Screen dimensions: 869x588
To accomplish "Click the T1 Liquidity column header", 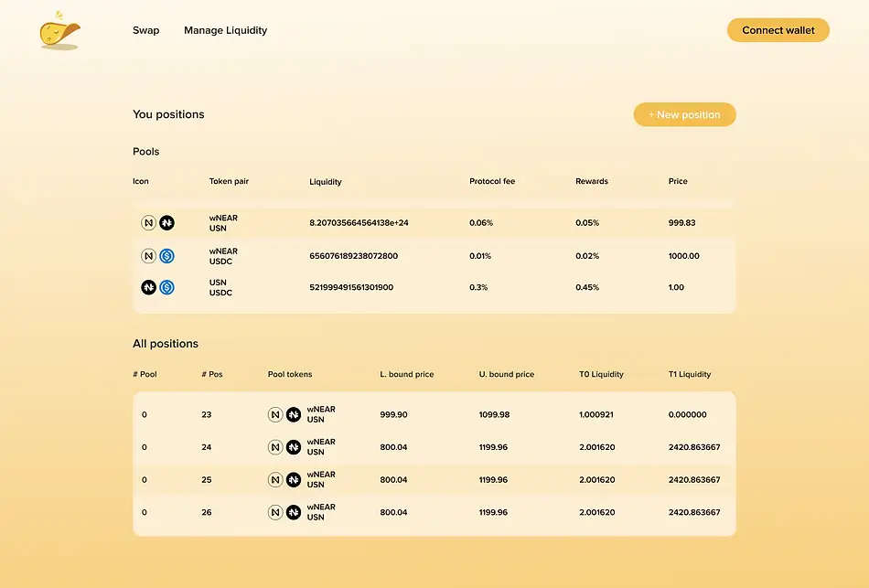I will point(690,374).
